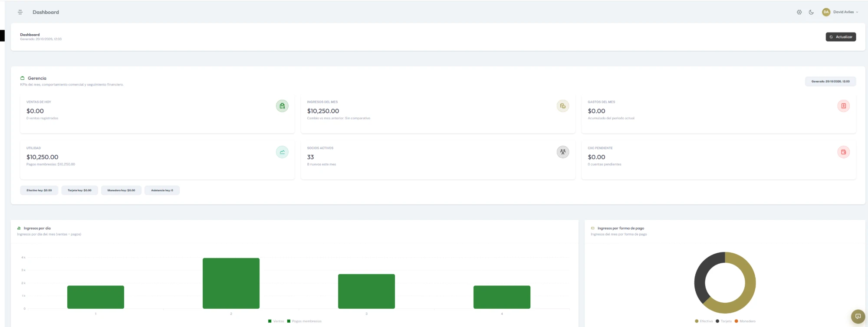The image size is (868, 327).
Task: Click the Generado date badge in Gerencia
Action: click(x=830, y=82)
